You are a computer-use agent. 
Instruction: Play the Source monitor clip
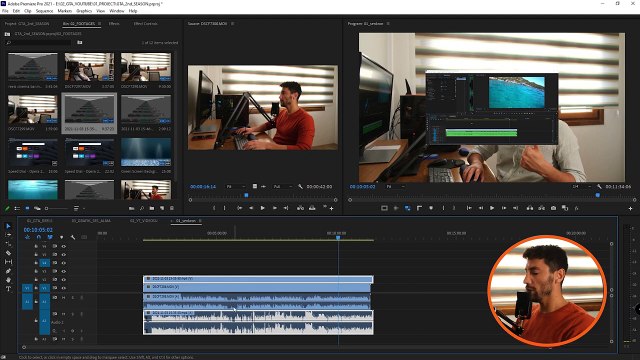[x=263, y=208]
